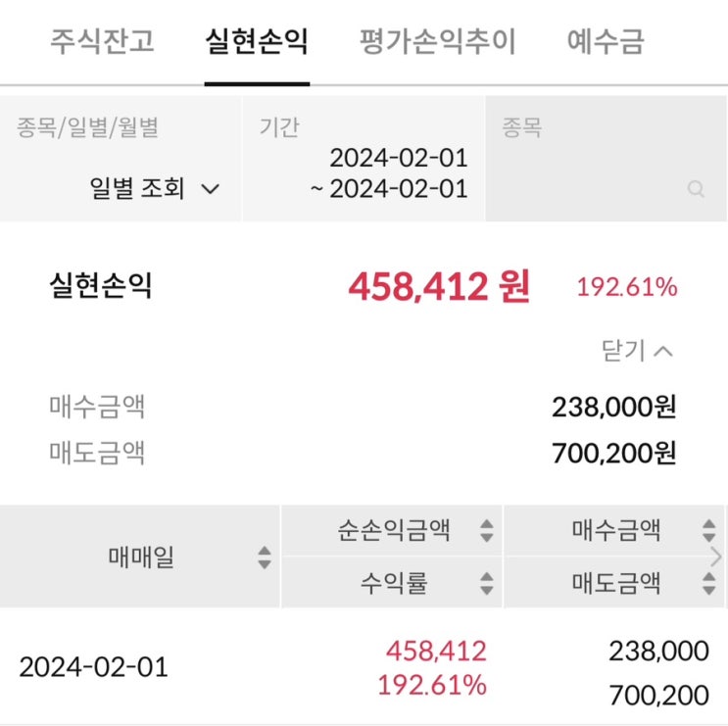The image size is (728, 726).
Task: Click the 458,412 원 realized profit total
Action: pos(438,287)
